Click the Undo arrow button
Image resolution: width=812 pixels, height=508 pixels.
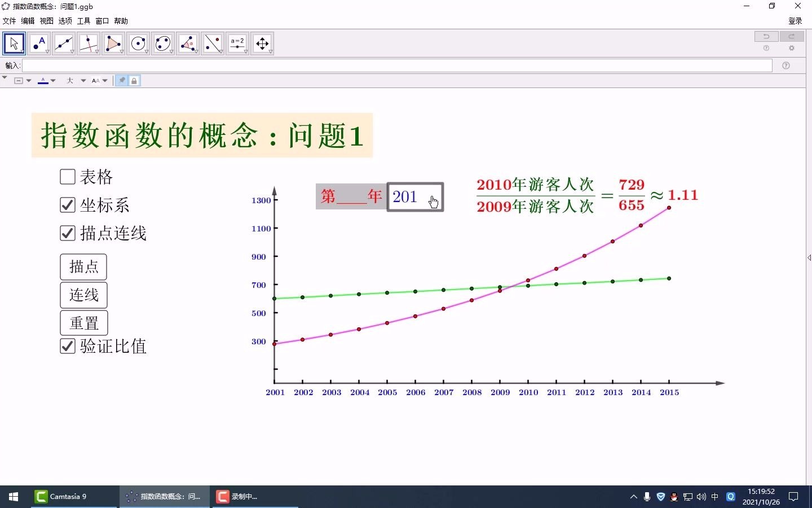pyautogui.click(x=766, y=36)
